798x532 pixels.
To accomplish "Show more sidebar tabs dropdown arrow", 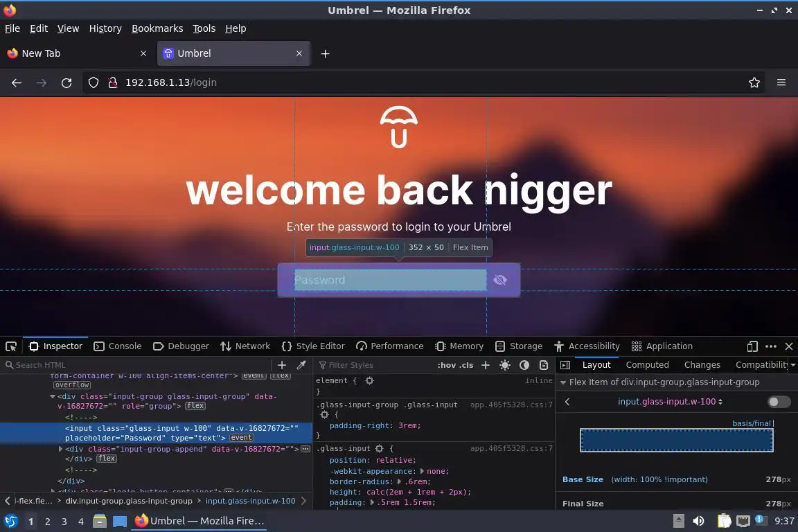I will (793, 365).
